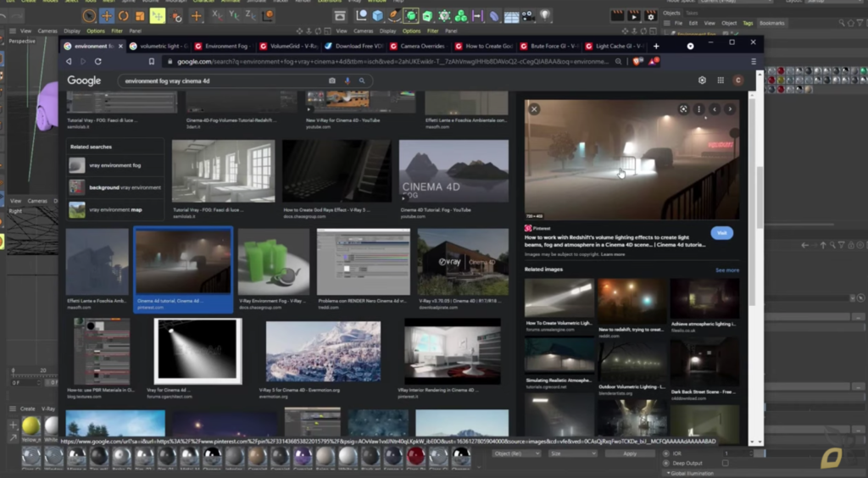Open the browser hamburger menu
The image size is (868, 478).
tap(754, 61)
